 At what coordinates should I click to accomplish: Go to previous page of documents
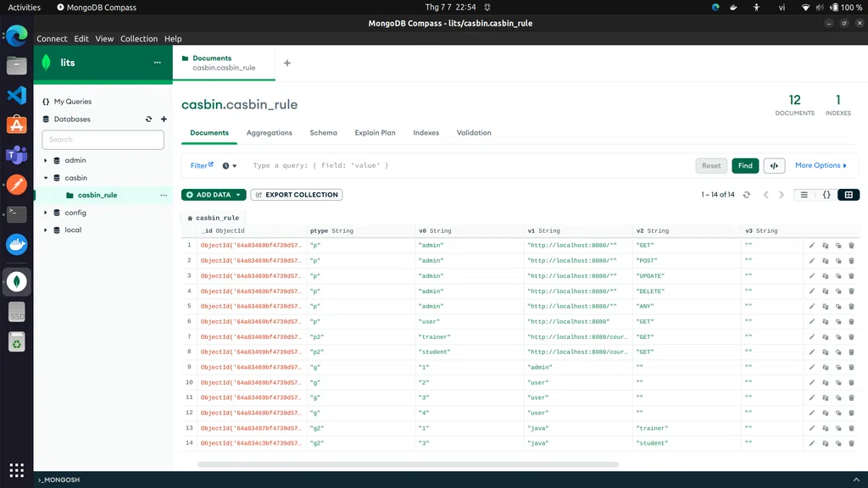[x=766, y=195]
